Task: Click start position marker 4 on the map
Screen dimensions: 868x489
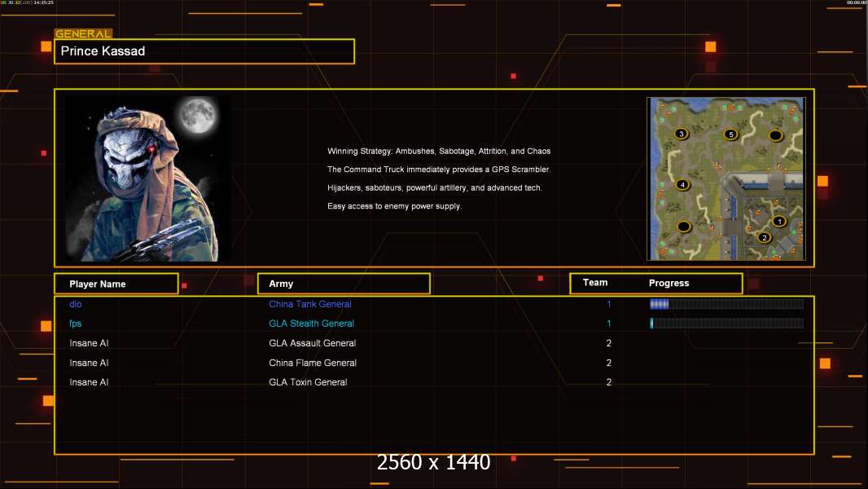Action: pyautogui.click(x=682, y=184)
